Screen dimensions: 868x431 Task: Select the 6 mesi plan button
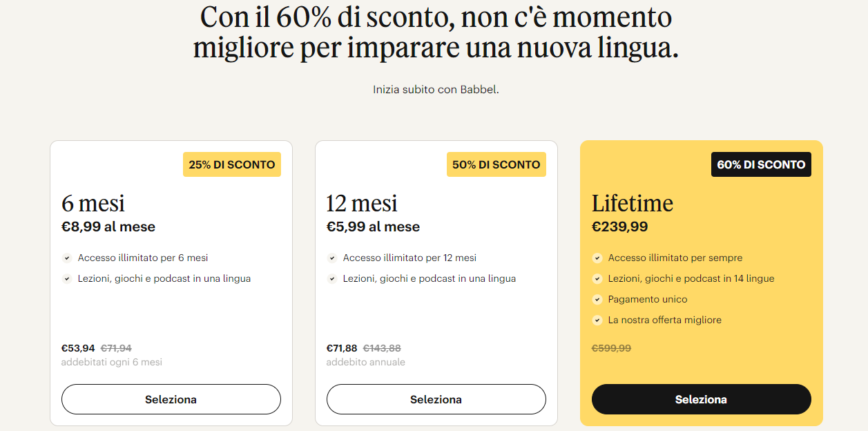click(x=171, y=399)
